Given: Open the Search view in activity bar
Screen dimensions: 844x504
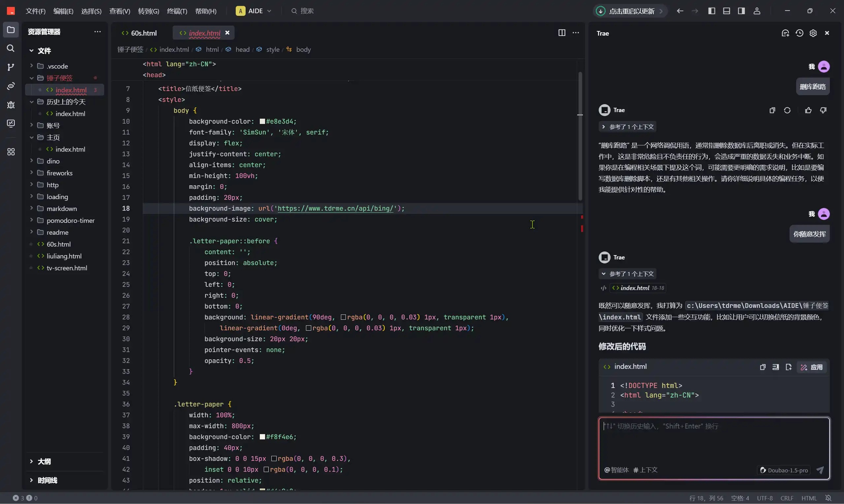Looking at the screenshot, I should (x=11, y=48).
